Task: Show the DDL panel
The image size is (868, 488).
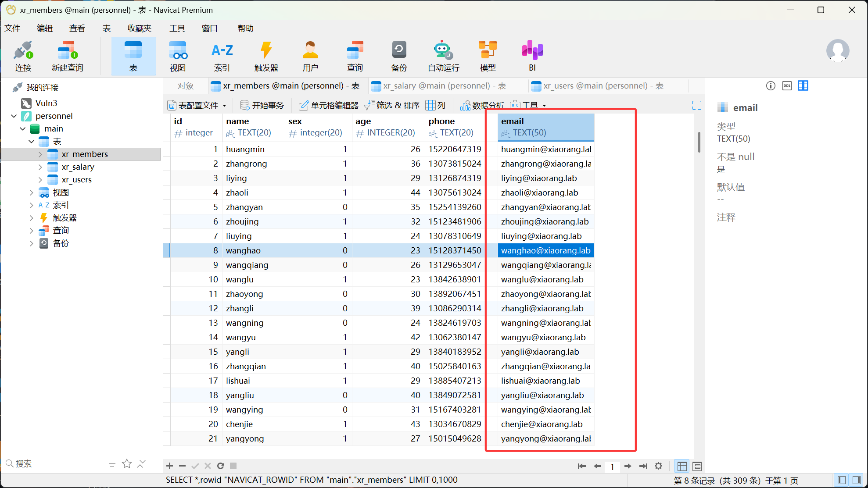Action: click(787, 86)
